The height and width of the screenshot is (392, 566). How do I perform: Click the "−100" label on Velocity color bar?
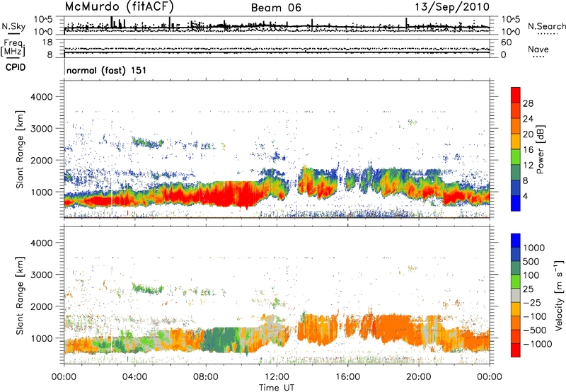(x=534, y=316)
